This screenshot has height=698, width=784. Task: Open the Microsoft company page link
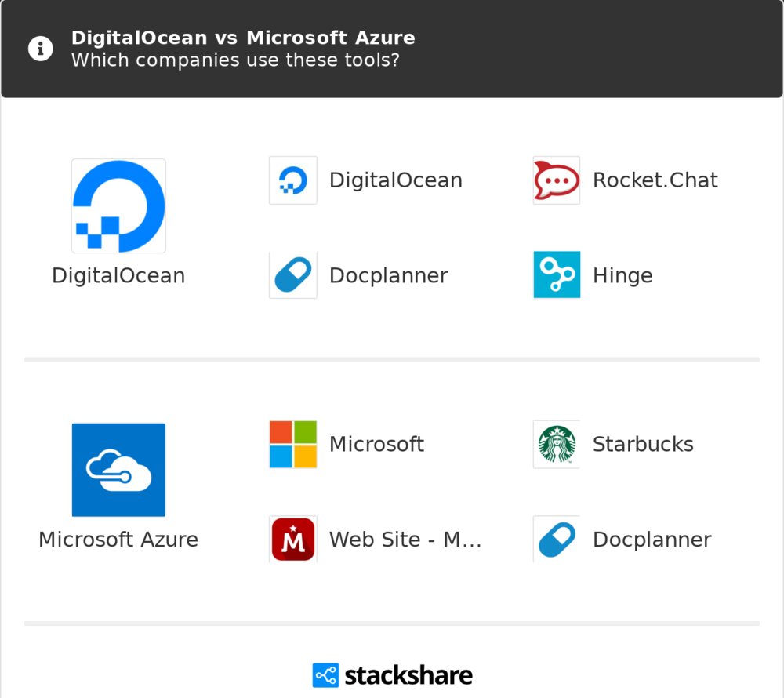coord(376,444)
